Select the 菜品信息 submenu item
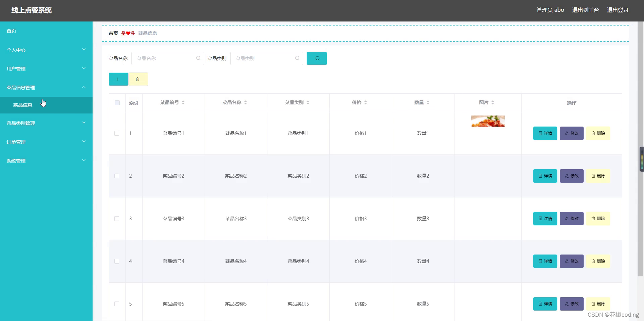 click(46, 105)
